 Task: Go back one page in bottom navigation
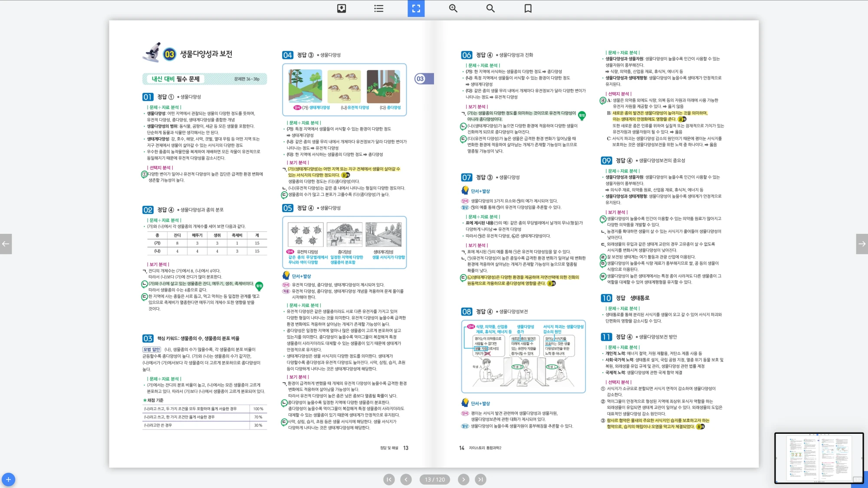pos(406,479)
